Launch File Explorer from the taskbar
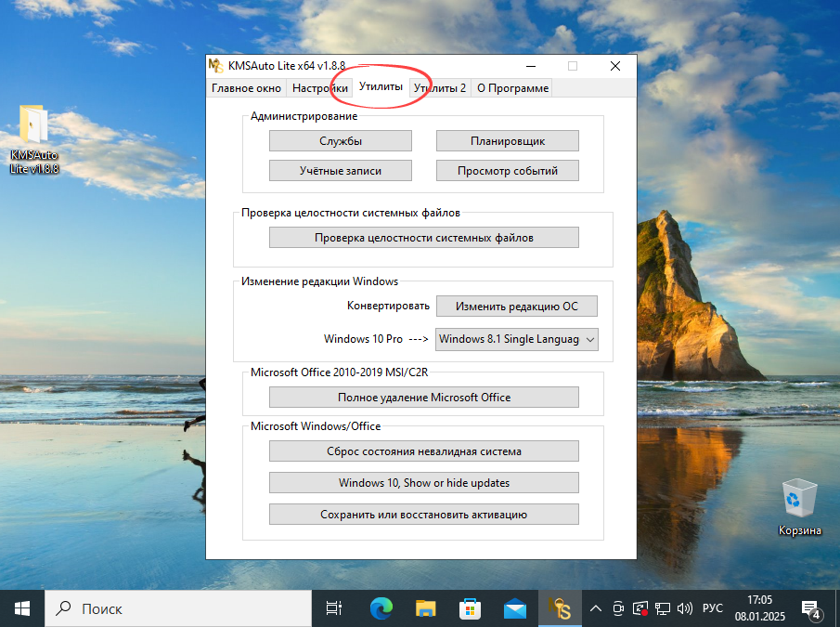This screenshot has height=627, width=840. (x=425, y=608)
